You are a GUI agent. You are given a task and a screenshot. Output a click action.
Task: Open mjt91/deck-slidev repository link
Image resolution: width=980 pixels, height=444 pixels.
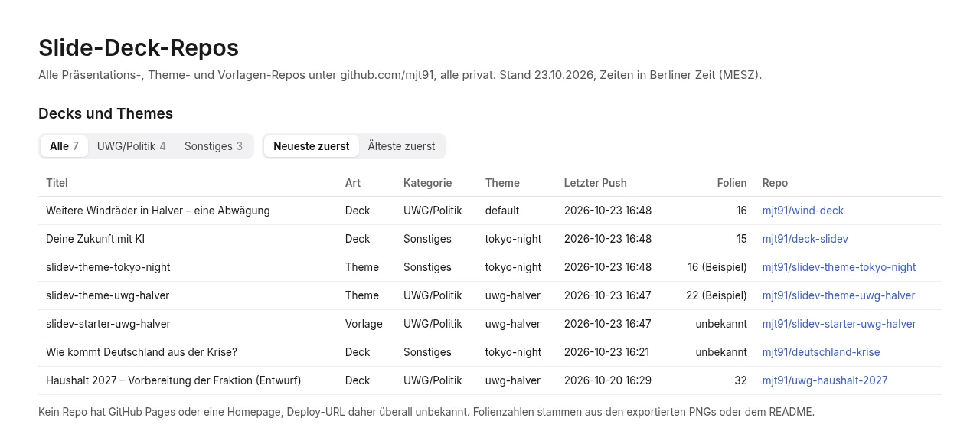(805, 239)
